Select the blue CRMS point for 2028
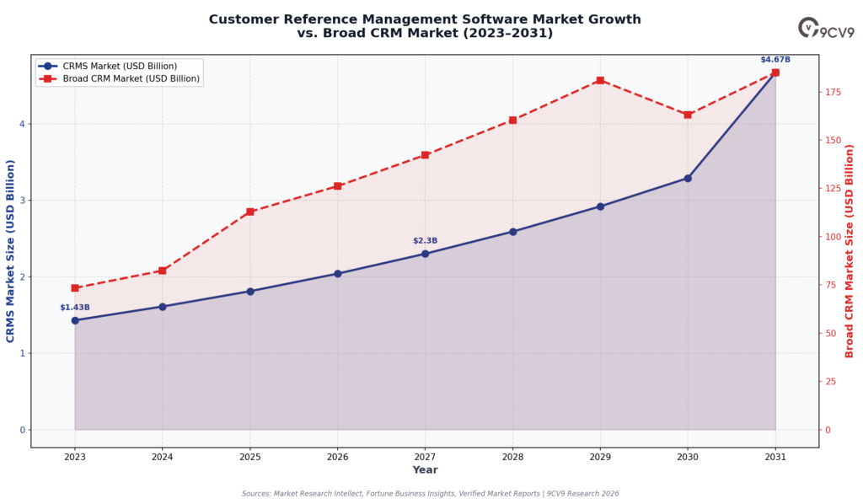The image size is (863, 504). point(512,232)
